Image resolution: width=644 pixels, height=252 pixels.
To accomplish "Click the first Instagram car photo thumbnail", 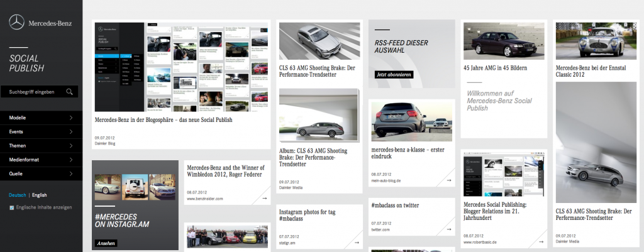I will pyautogui.click(x=108, y=187).
